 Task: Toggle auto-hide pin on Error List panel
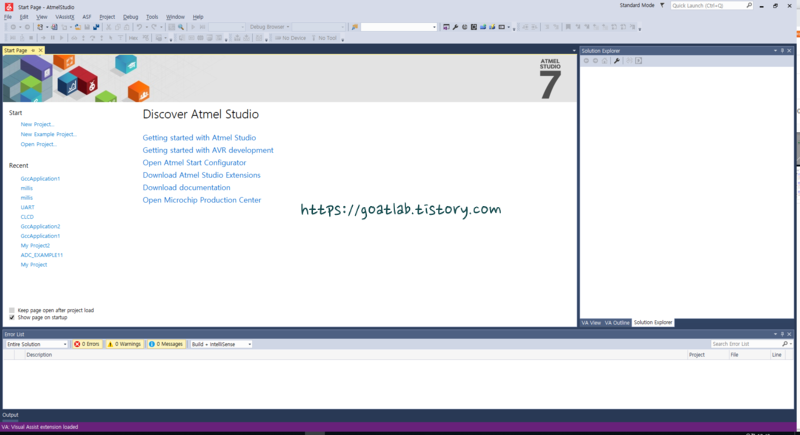click(x=782, y=334)
